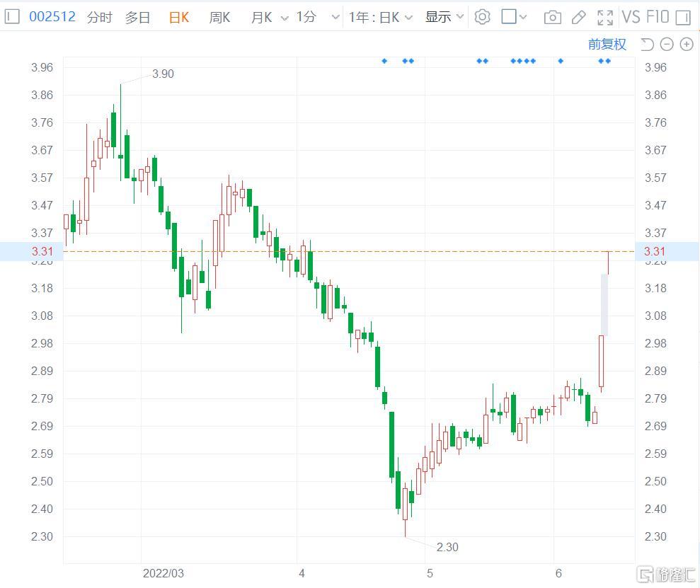Click the lone diamond marker in late April
Screen dimensions: 700x588
tap(384, 61)
